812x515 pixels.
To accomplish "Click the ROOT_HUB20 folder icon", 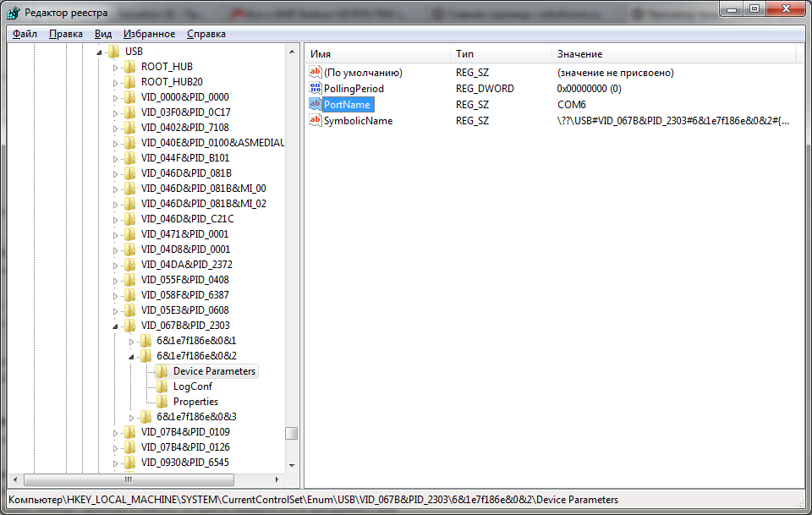I will click(130, 82).
